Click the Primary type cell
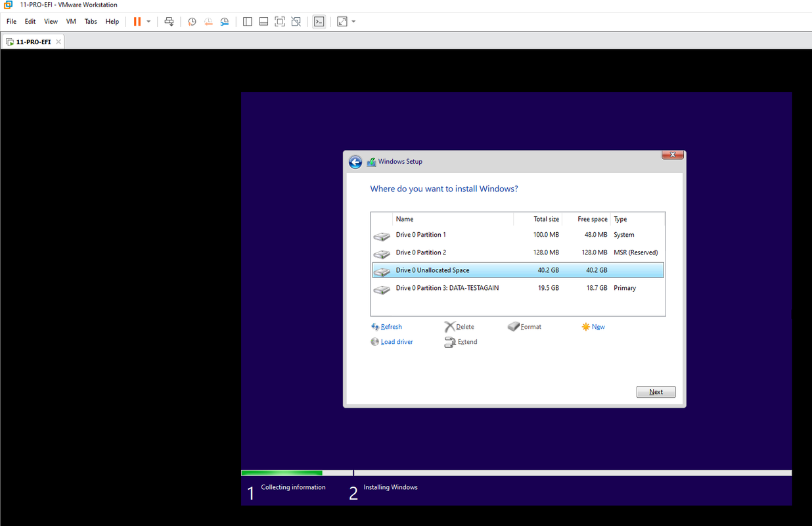 click(x=625, y=288)
